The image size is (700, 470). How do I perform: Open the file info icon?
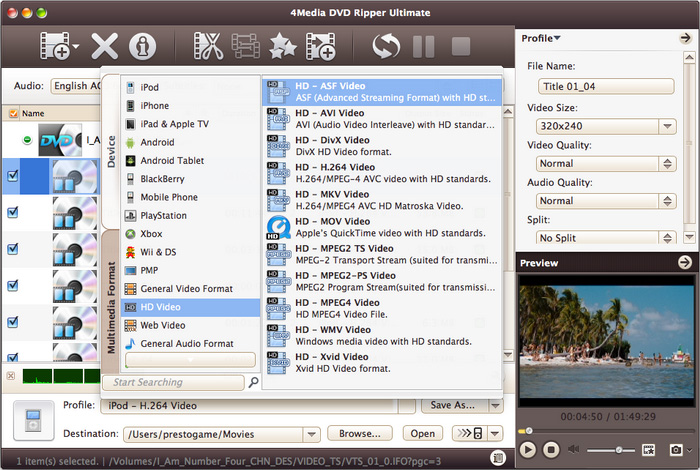[143, 46]
